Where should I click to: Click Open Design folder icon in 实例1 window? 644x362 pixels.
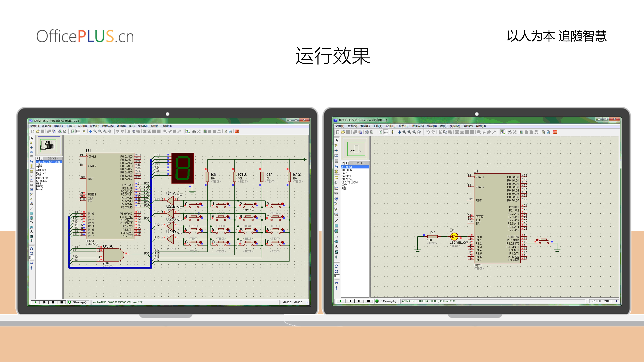pos(343,132)
